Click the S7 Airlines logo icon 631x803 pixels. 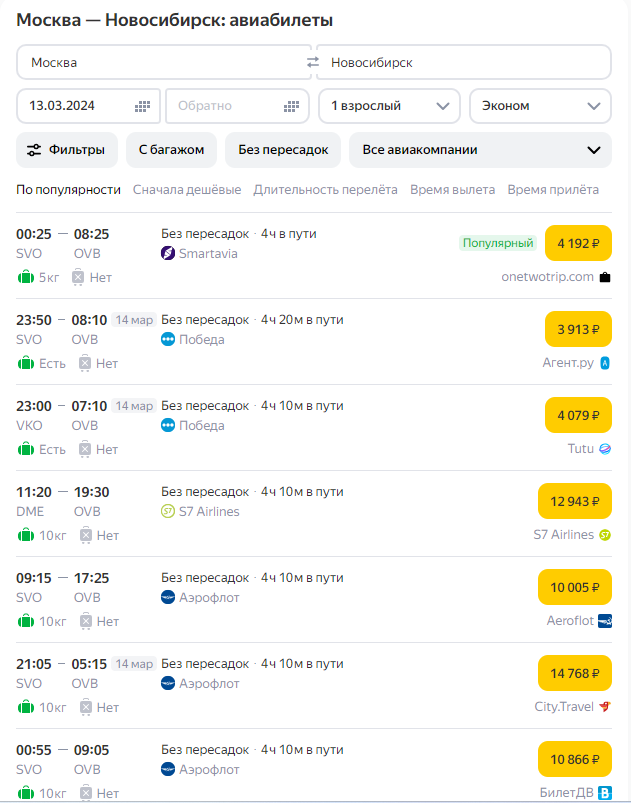point(168,511)
